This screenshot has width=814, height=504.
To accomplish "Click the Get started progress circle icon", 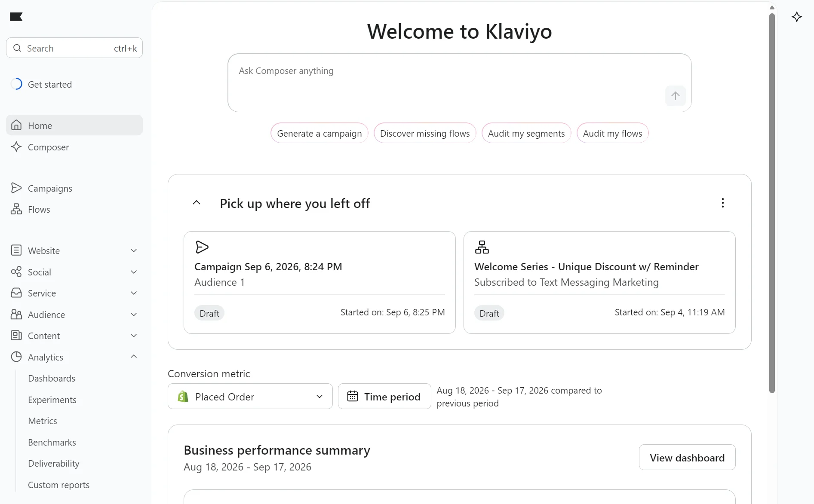I will (x=16, y=84).
